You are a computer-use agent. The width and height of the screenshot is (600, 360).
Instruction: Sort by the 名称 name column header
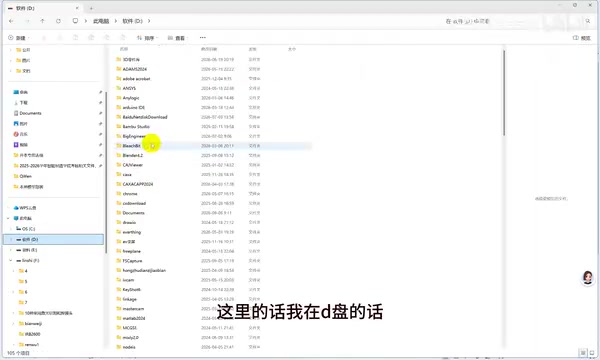tap(124, 49)
